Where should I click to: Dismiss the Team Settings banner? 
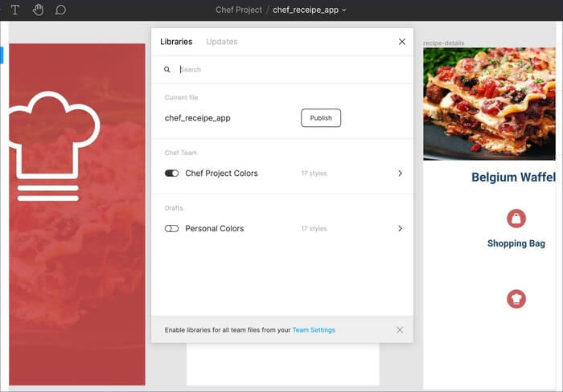pyautogui.click(x=399, y=330)
